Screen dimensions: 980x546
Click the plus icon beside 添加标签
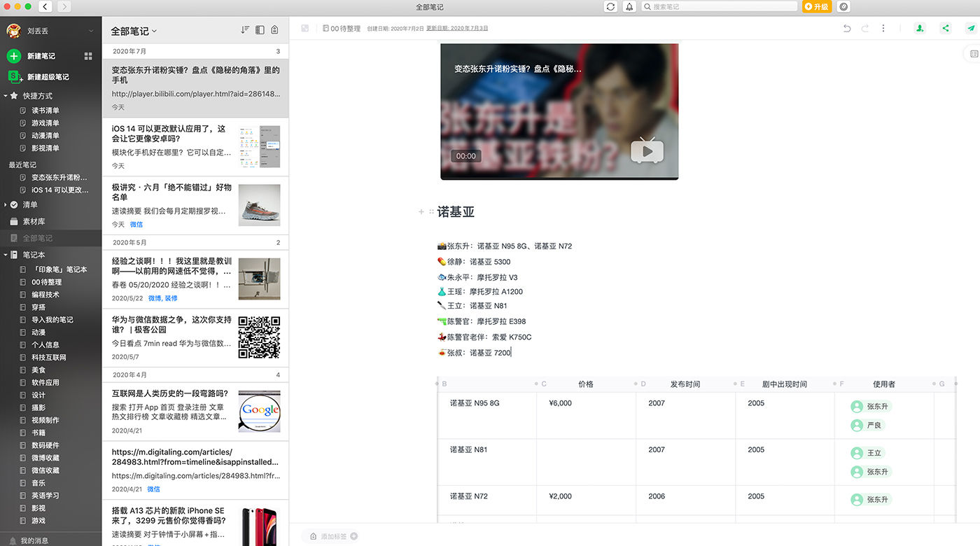click(x=353, y=536)
